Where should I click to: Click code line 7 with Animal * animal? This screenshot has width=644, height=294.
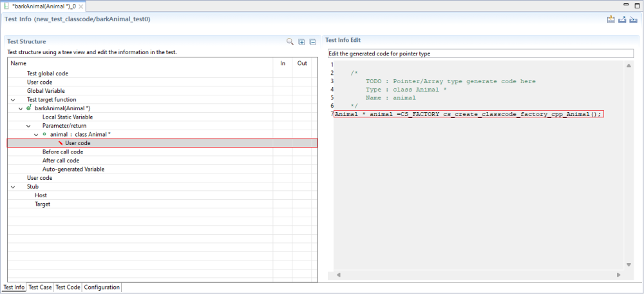[x=468, y=114]
